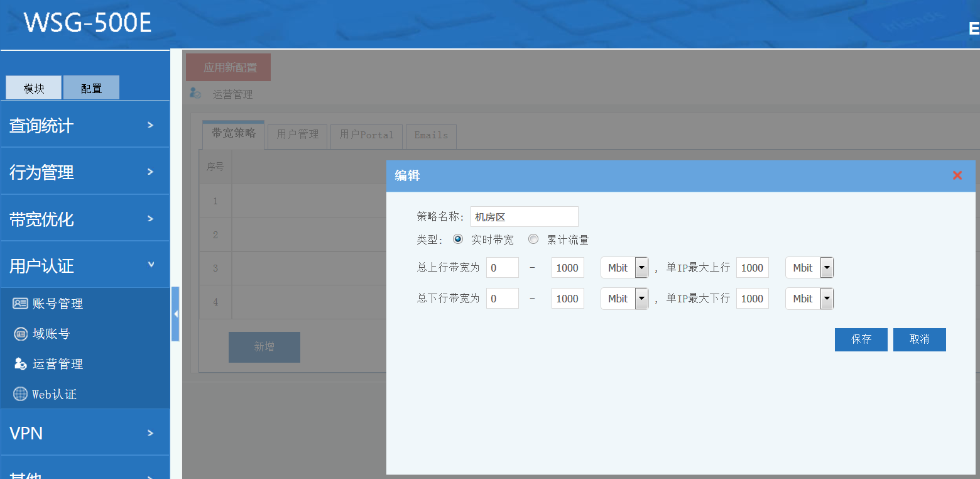The width and height of the screenshot is (980, 479).
Task: Click the 运营管理 breadcrumb user icon
Action: (195, 94)
